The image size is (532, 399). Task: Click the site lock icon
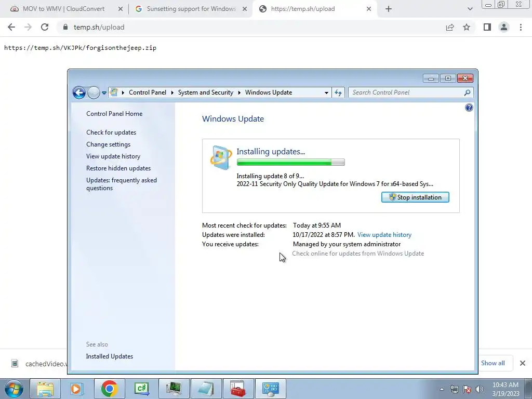[65, 27]
